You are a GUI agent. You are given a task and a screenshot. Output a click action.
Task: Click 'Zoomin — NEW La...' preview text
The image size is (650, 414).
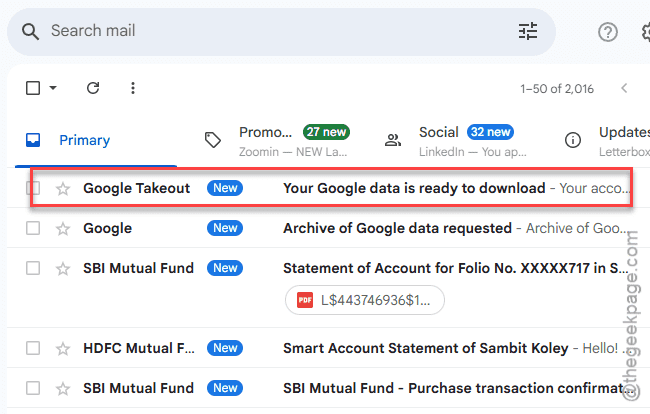tap(293, 152)
